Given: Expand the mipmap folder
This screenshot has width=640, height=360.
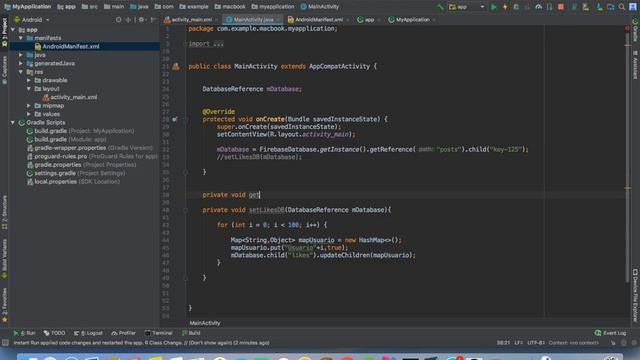Looking at the screenshot, I should coord(29,106).
